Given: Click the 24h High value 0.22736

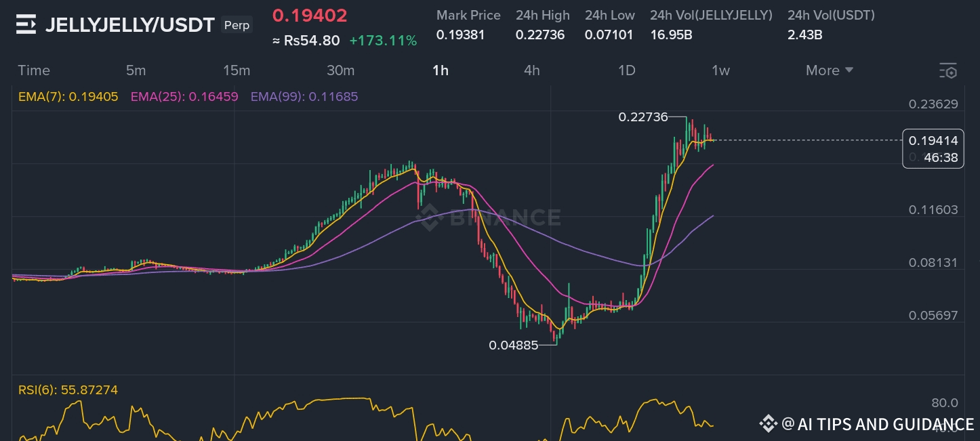Looking at the screenshot, I should pos(540,35).
